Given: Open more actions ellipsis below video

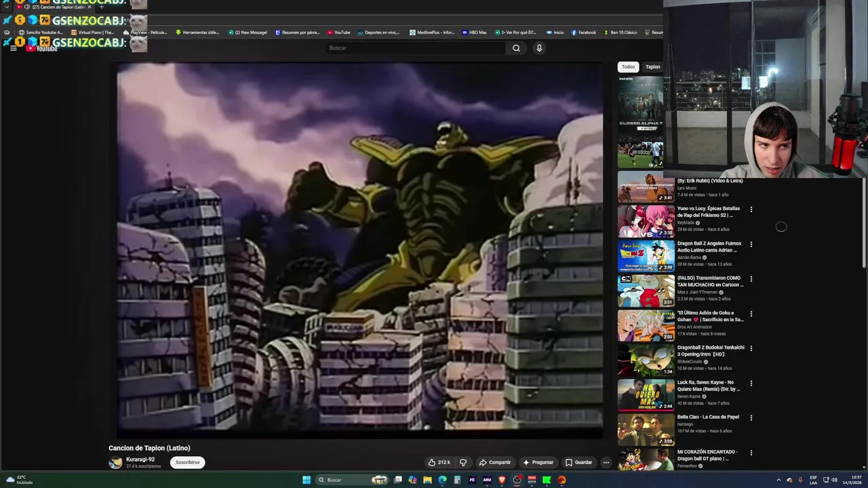Looking at the screenshot, I should point(606,462).
